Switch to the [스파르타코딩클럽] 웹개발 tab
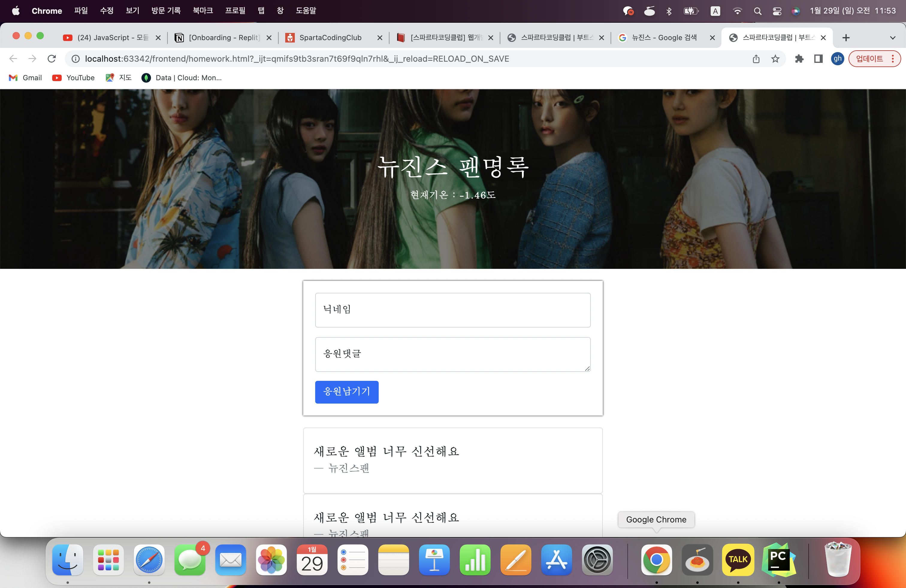Image resolution: width=906 pixels, height=588 pixels. coord(445,38)
